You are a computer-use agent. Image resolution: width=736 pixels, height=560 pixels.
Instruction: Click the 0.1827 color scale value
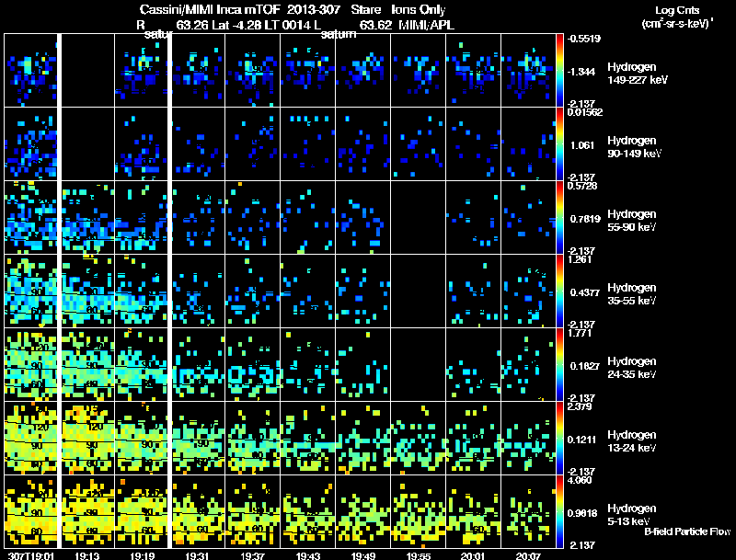click(x=585, y=366)
